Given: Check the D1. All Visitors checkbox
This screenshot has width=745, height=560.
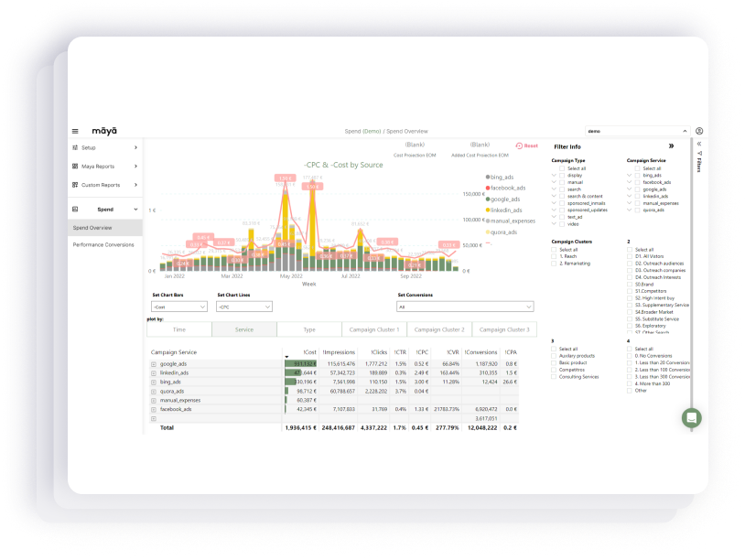Looking at the screenshot, I should coord(630,256).
